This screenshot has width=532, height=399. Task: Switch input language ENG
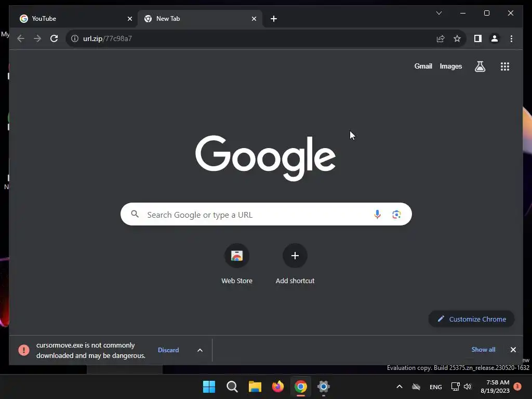point(436,387)
